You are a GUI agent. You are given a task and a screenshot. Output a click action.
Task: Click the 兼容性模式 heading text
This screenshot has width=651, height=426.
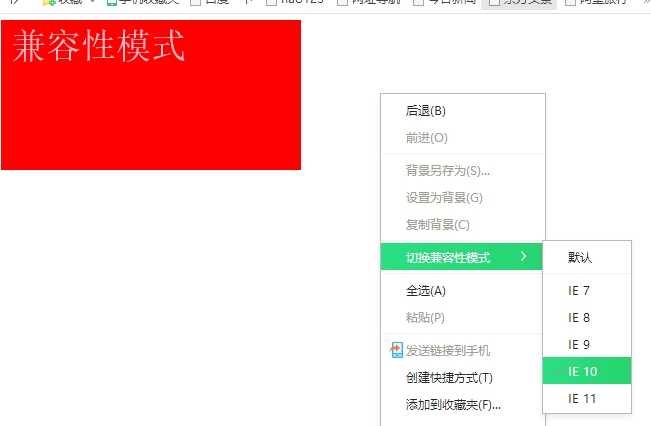[99, 46]
